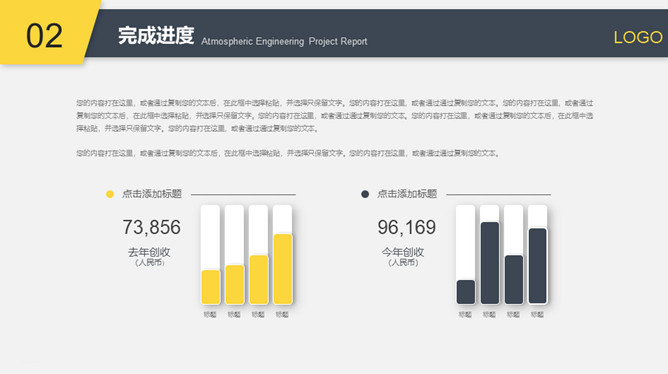Viewport: 668px width, 374px height.
Task: Select the tallest yellow bar
Action: coord(283,269)
